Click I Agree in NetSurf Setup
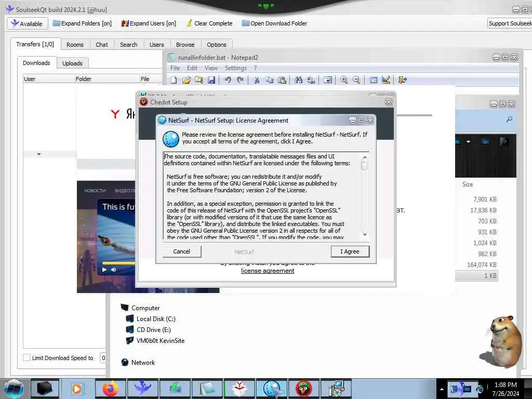Viewport: 532px width, 399px height. pyautogui.click(x=350, y=251)
